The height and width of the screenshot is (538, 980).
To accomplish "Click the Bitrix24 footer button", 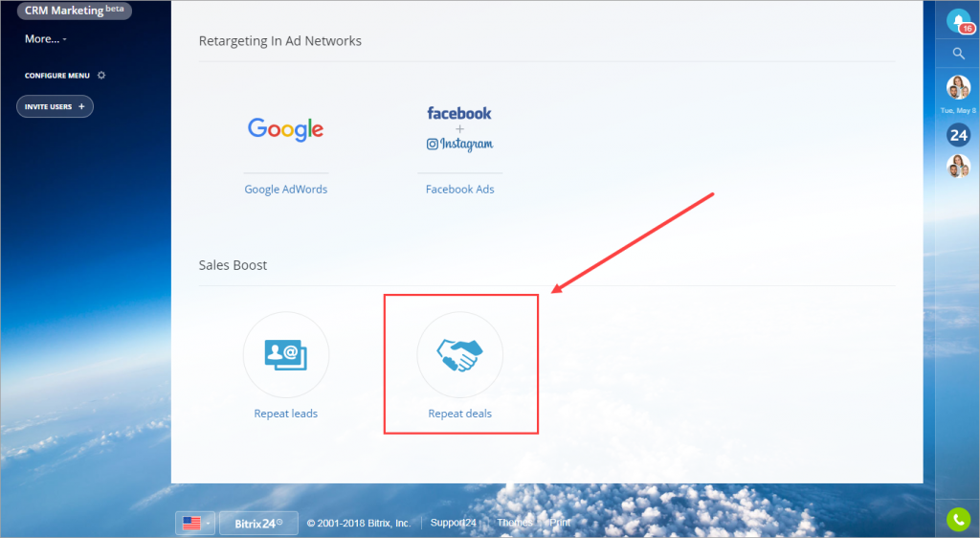I will (x=258, y=523).
